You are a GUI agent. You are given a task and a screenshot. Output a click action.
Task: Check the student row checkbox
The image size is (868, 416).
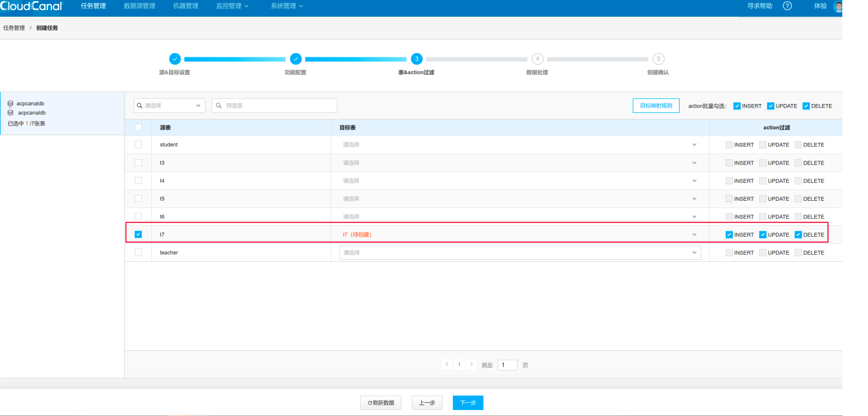pyautogui.click(x=138, y=145)
